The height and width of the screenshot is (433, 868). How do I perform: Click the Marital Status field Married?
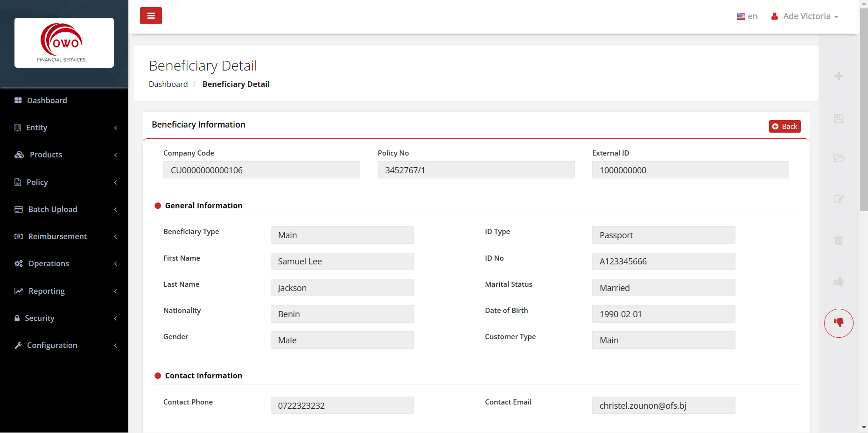(664, 288)
